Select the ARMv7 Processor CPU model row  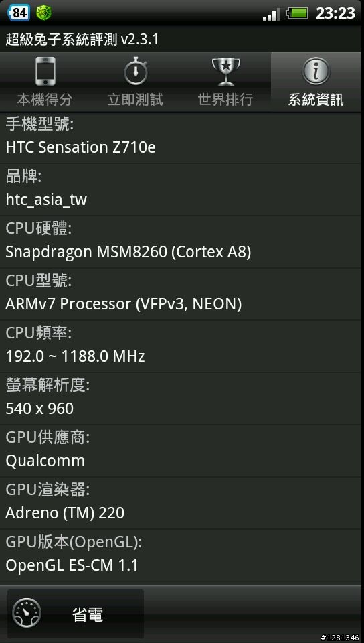(x=181, y=294)
